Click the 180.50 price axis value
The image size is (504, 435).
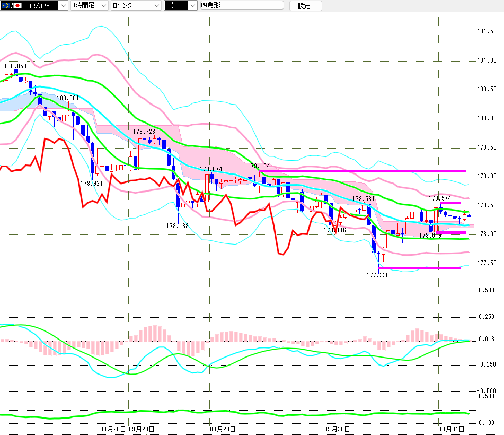tap(487, 89)
